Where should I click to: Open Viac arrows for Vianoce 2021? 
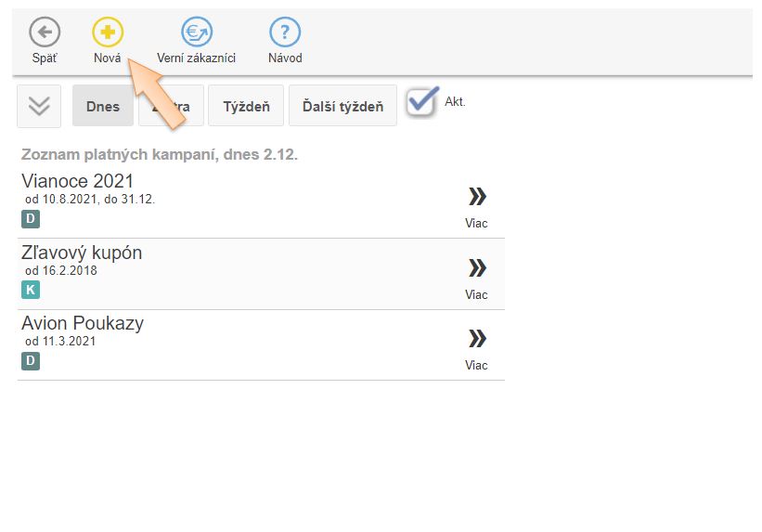(x=476, y=197)
